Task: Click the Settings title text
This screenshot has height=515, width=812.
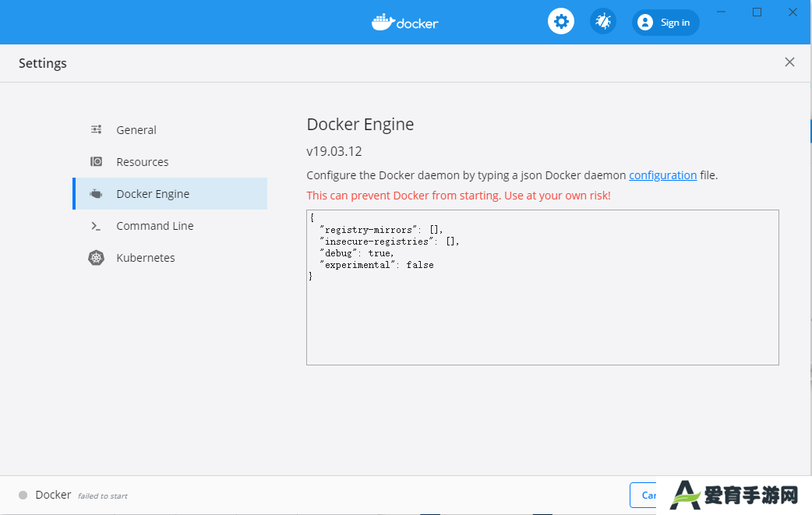Action: (x=42, y=63)
